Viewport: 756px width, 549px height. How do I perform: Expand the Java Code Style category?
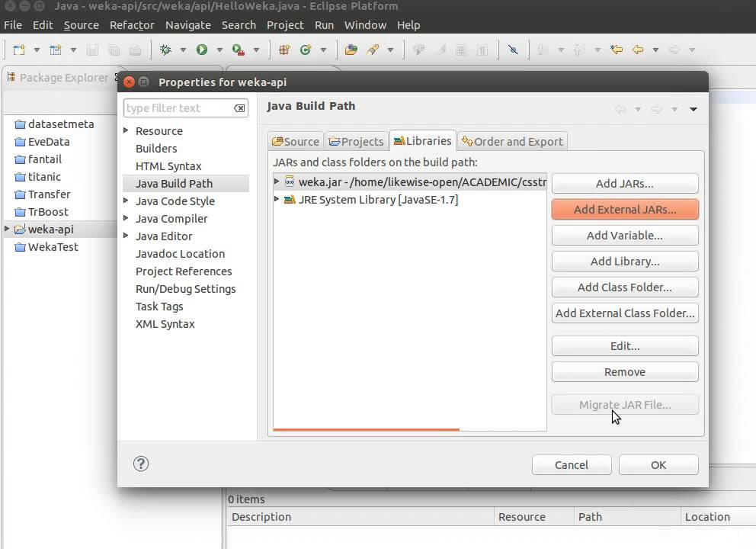tap(126, 201)
